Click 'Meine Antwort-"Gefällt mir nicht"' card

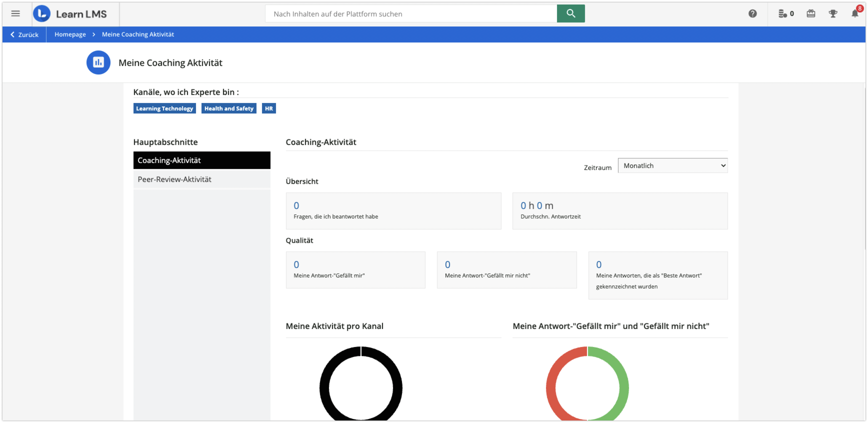(506, 270)
